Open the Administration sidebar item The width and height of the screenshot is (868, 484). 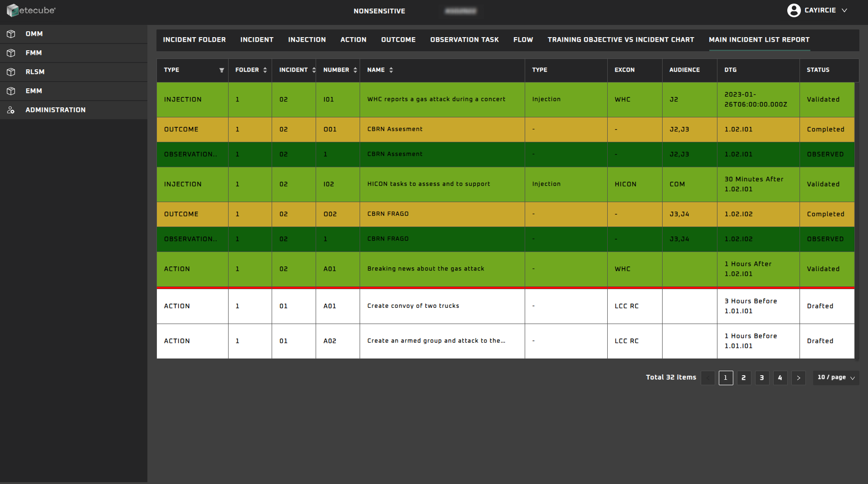coord(73,110)
